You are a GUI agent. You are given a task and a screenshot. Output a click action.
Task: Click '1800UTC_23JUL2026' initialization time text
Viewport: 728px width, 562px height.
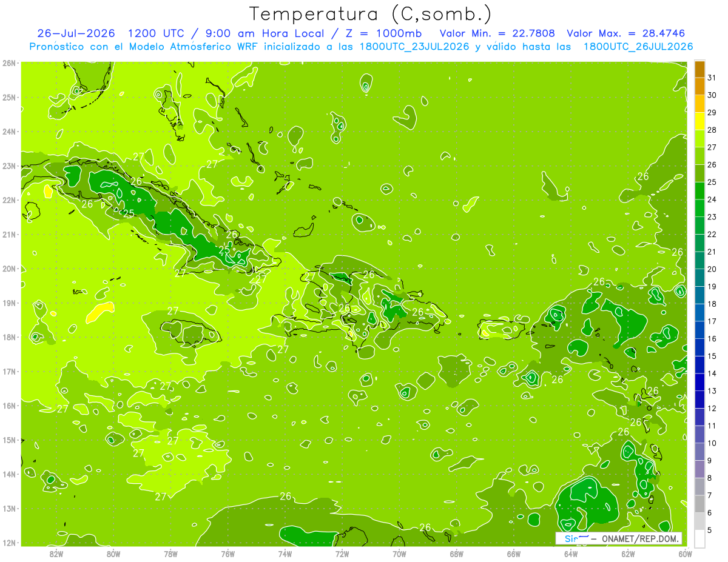[414, 47]
